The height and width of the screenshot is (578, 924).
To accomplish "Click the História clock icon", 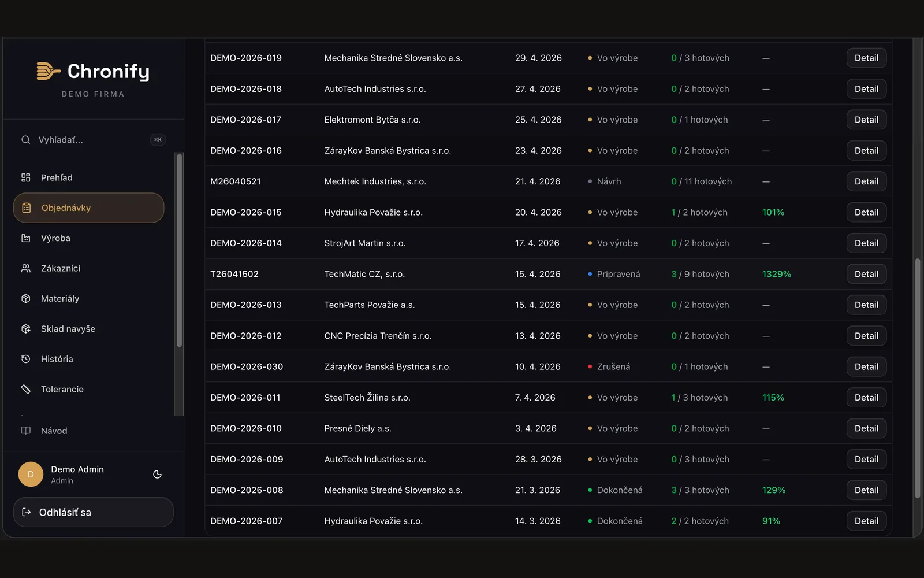I will [x=26, y=359].
